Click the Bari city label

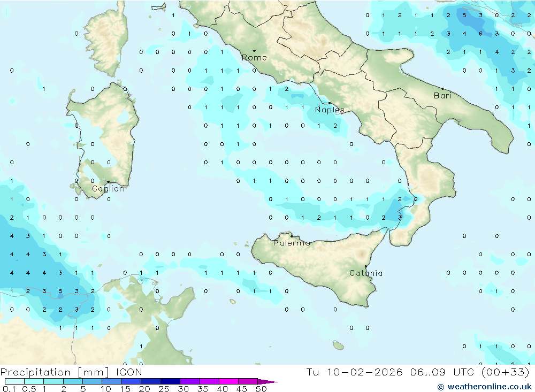point(442,96)
